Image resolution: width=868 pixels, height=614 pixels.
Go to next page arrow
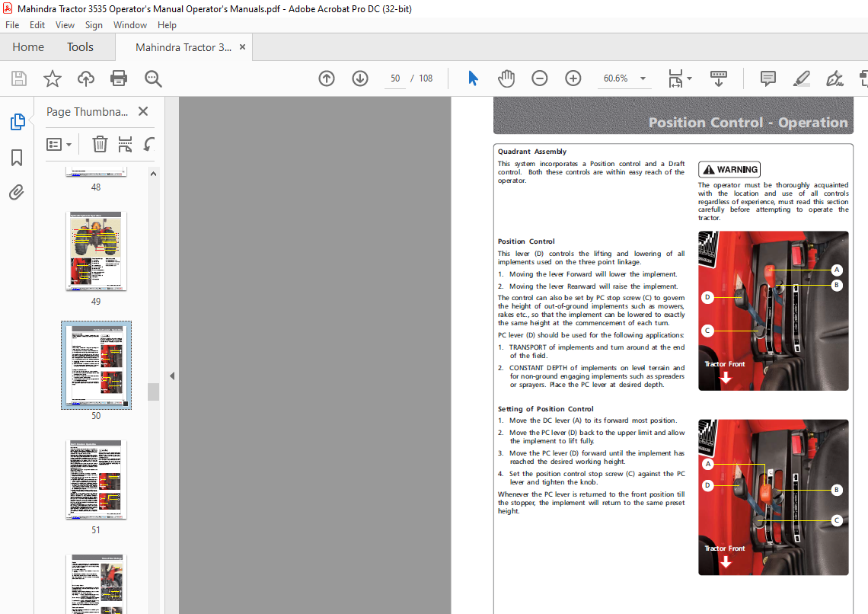tap(360, 78)
